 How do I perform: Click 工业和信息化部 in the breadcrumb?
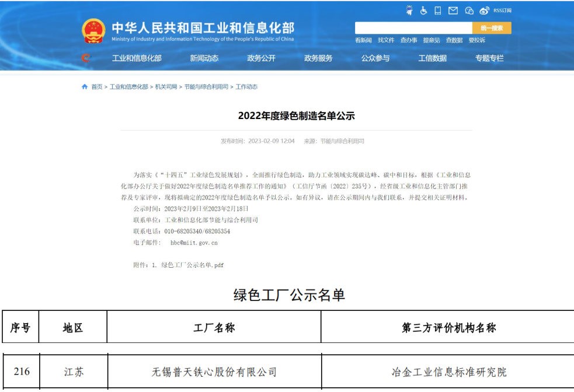click(129, 87)
